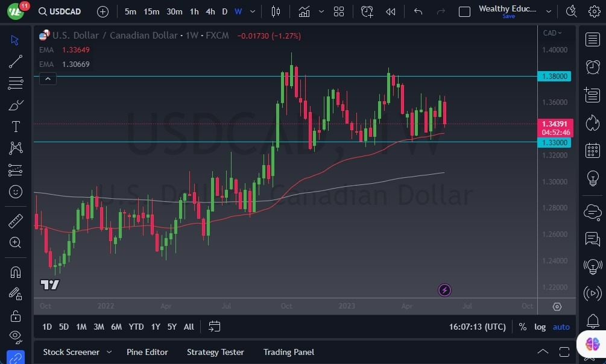This screenshot has width=606, height=364.
Task: Open the Text annotation tool
Action: (15, 127)
